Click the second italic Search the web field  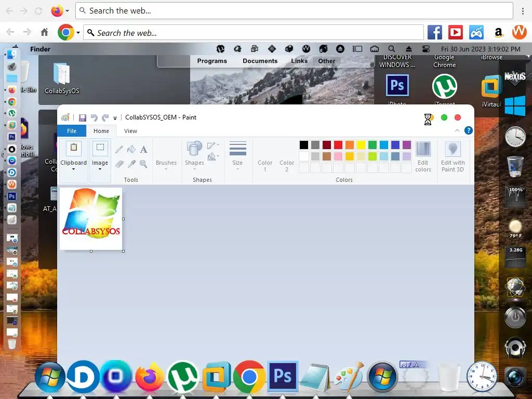point(254,33)
